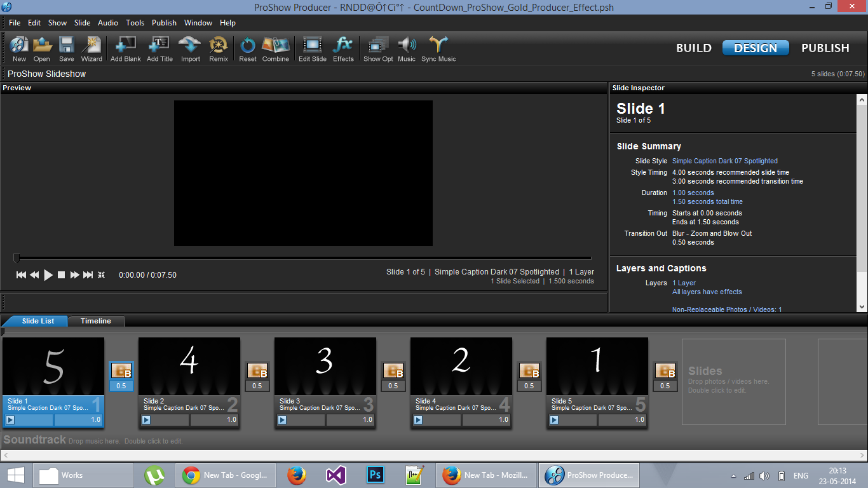The image size is (868, 488).
Task: Stop the preview playback
Action: point(62,275)
